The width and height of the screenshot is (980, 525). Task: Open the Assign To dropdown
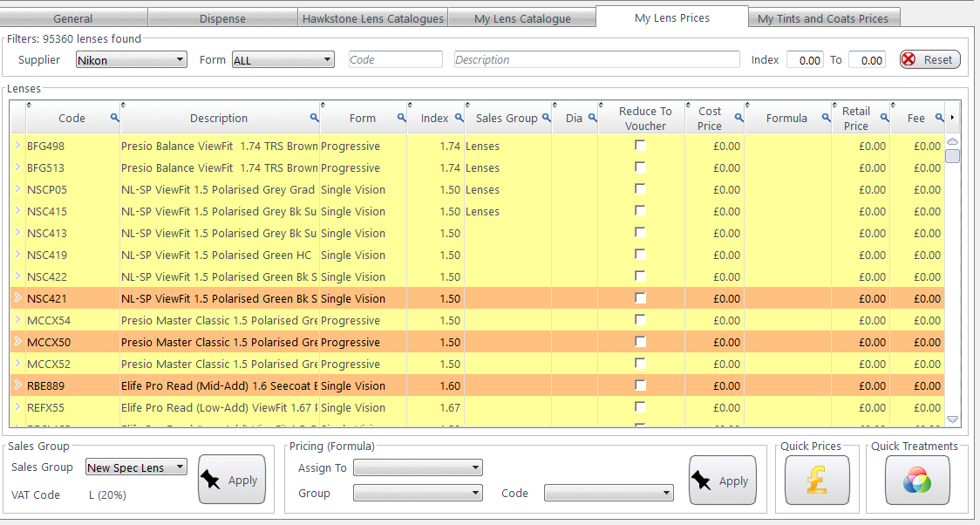pos(419,467)
